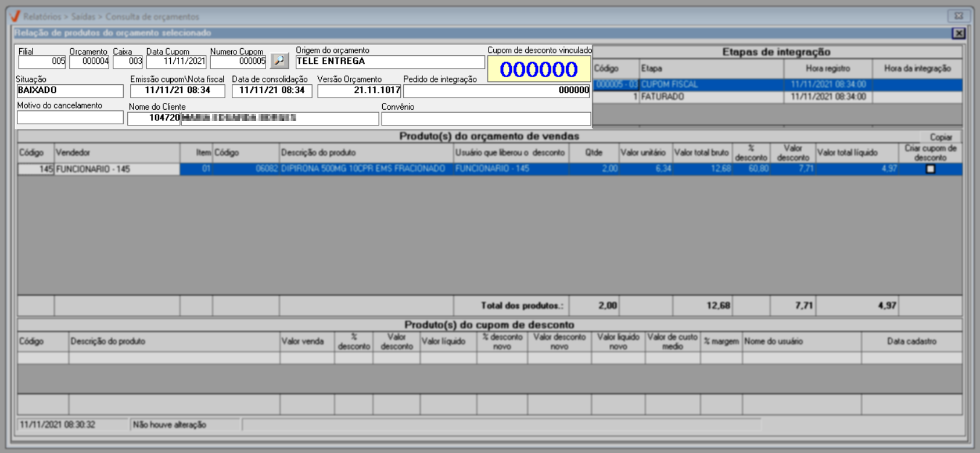980x453 pixels.
Task: Click the Vendedor column header
Action: pyautogui.click(x=116, y=153)
